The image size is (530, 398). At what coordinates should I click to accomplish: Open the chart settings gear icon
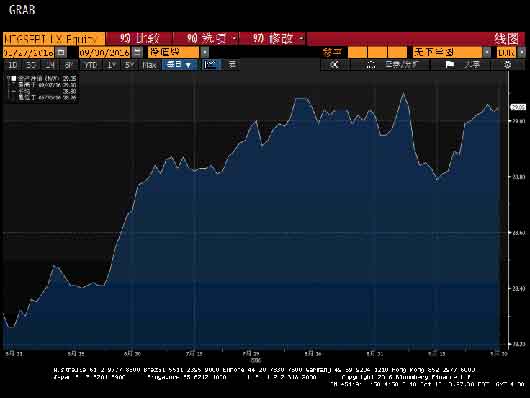tap(507, 64)
